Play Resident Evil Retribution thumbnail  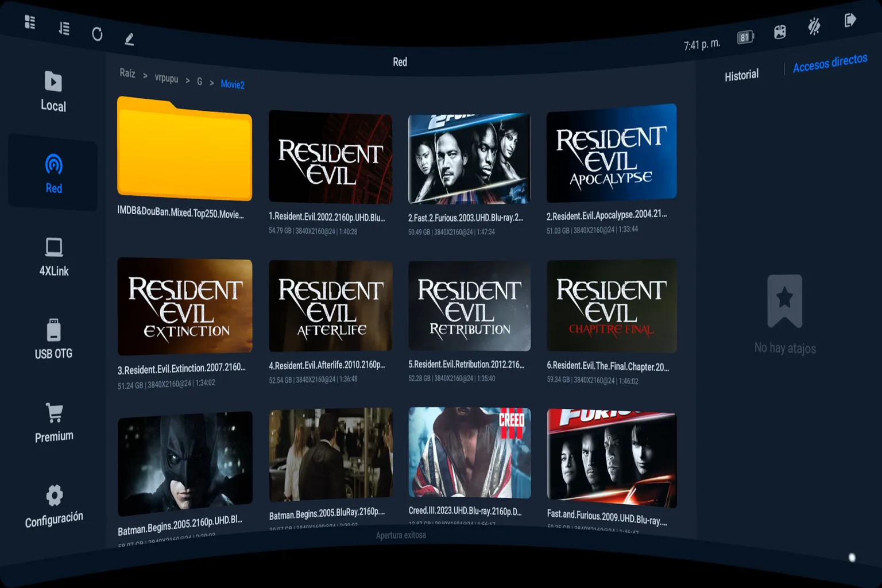point(469,306)
